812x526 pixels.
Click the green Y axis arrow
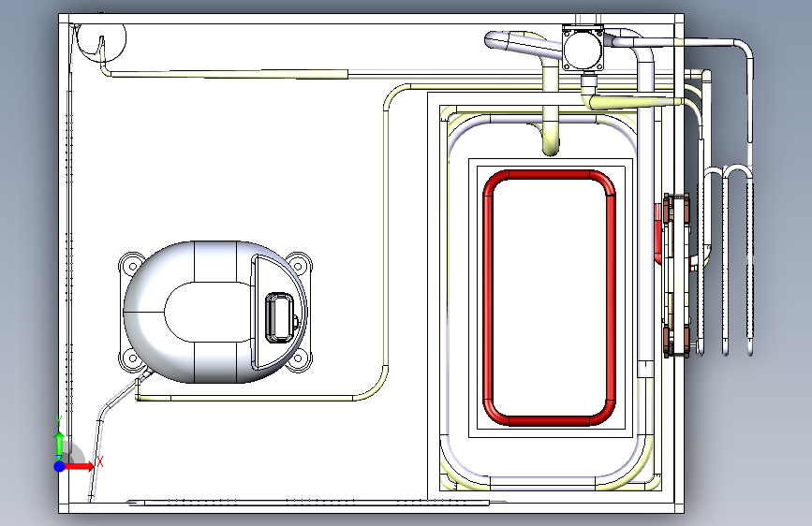click(x=60, y=441)
